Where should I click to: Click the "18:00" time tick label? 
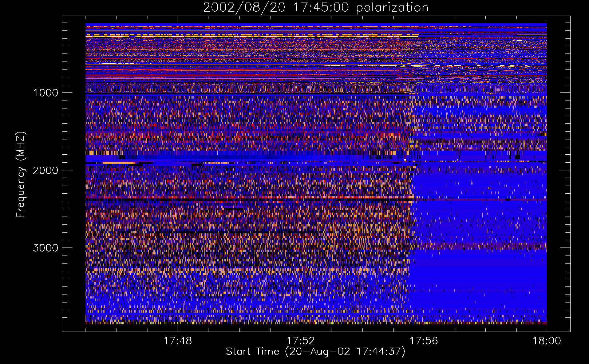(x=547, y=341)
